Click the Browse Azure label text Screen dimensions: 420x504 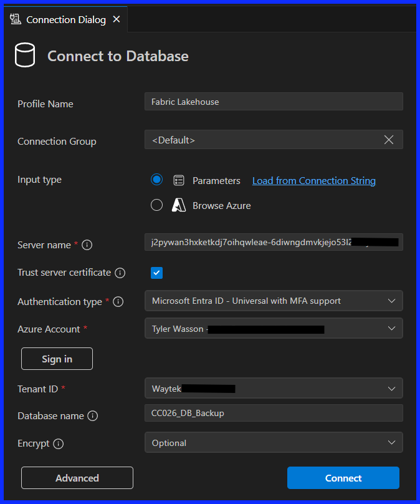coord(222,206)
